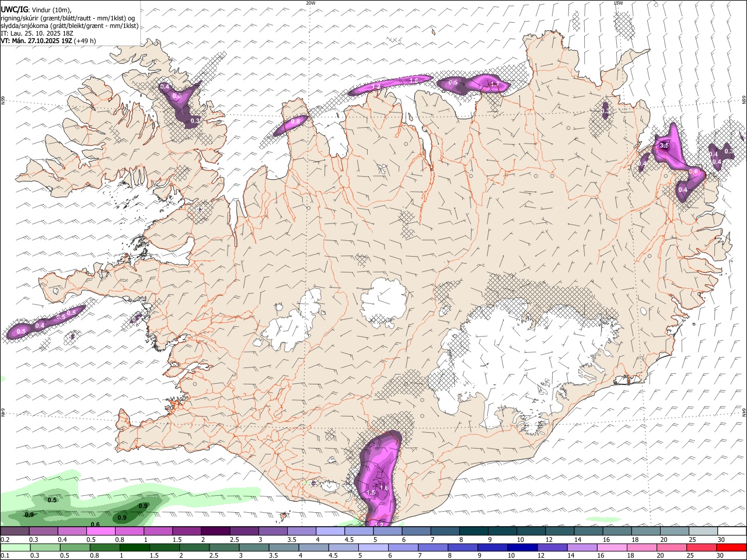Select the pale green 0.1–0.3 swatch in bottom scale
Viewport: 747px width, 560px height.
tap(15, 547)
